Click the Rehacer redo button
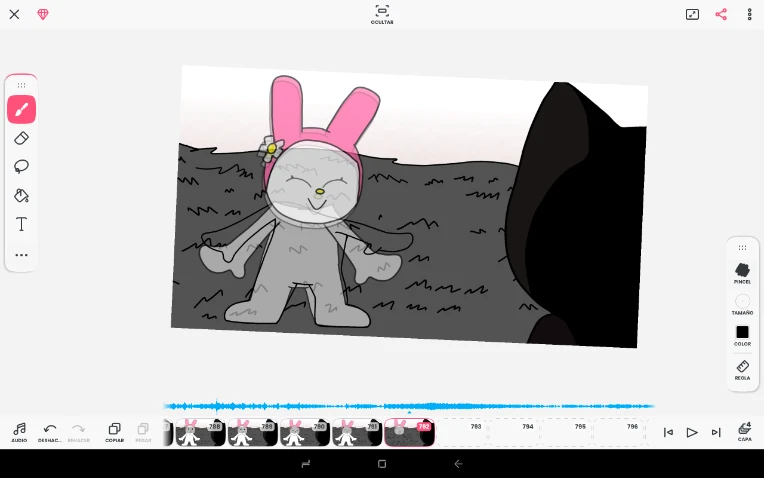Screen dimensions: 764x478 78,432
